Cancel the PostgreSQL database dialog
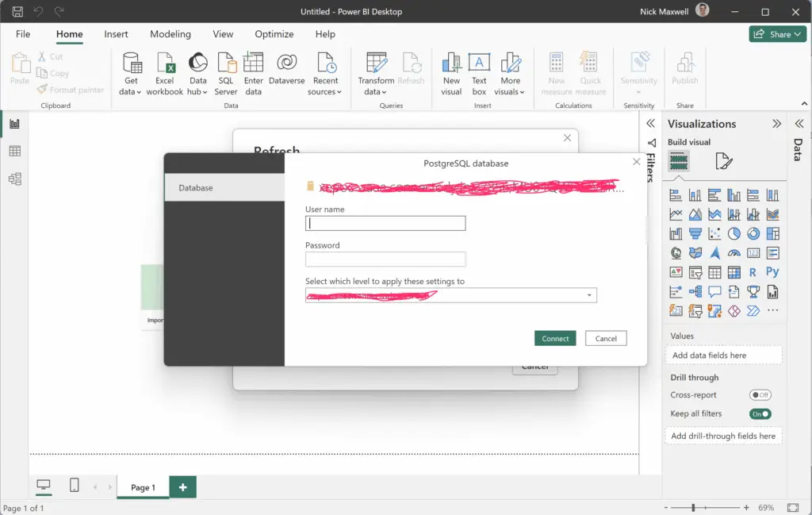The height and width of the screenshot is (515, 812). (x=606, y=338)
